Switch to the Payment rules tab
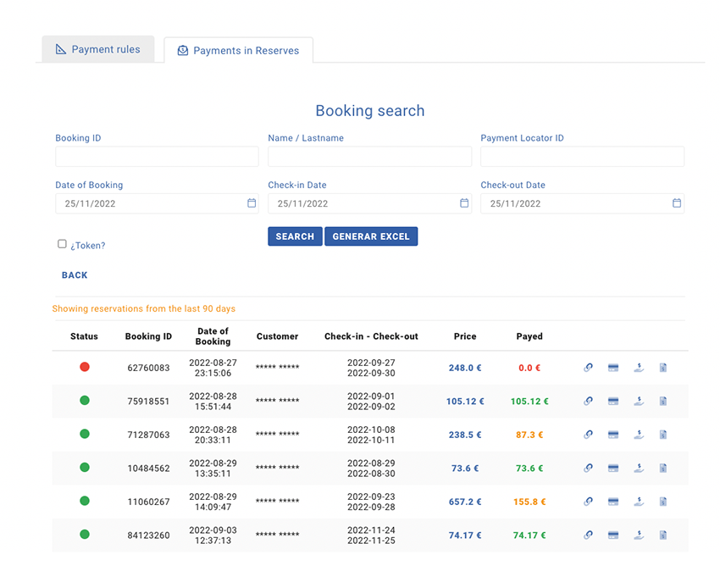This screenshot has height=588, width=720. tap(98, 49)
